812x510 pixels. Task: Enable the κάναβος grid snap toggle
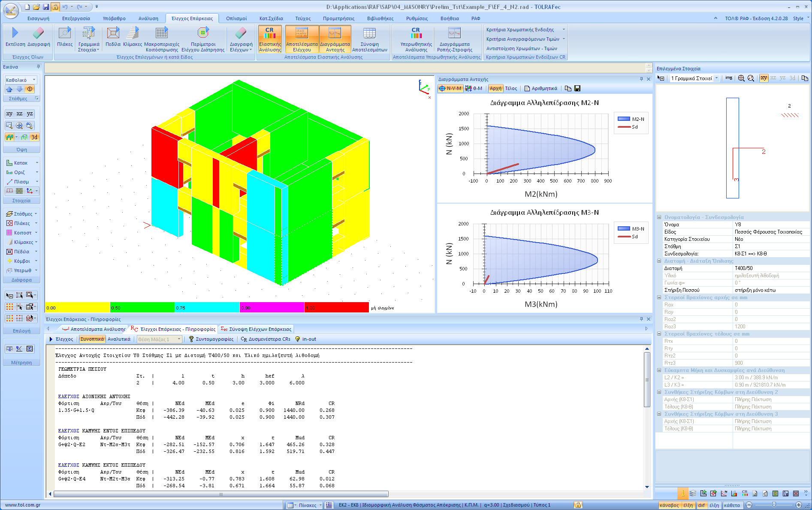point(669,505)
